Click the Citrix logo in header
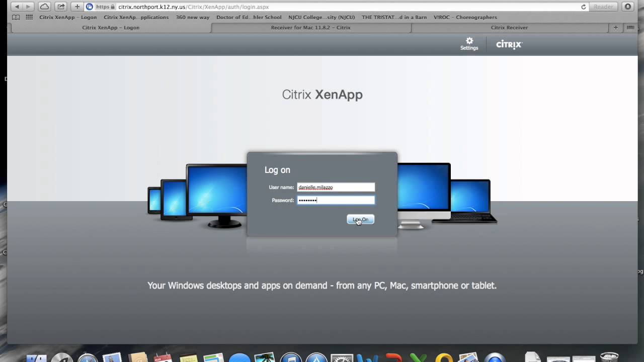 (x=509, y=44)
